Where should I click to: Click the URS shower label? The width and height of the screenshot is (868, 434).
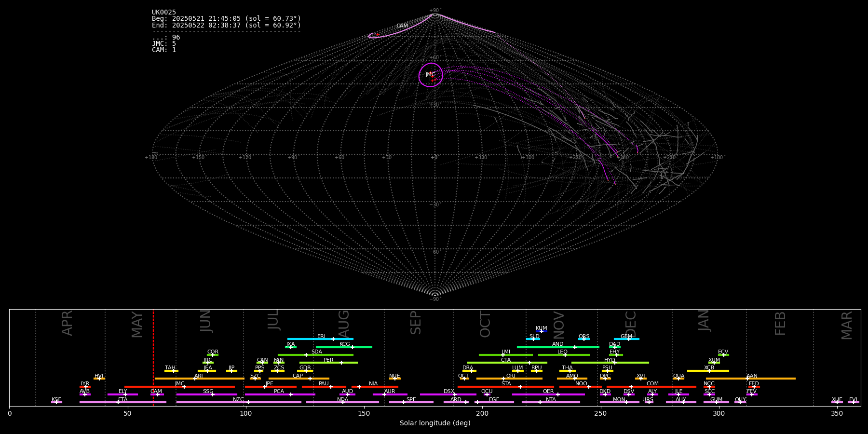click(648, 400)
